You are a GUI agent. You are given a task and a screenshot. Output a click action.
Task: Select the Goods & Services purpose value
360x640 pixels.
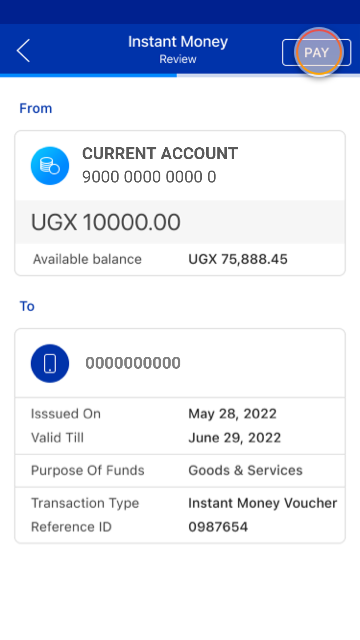point(245,470)
